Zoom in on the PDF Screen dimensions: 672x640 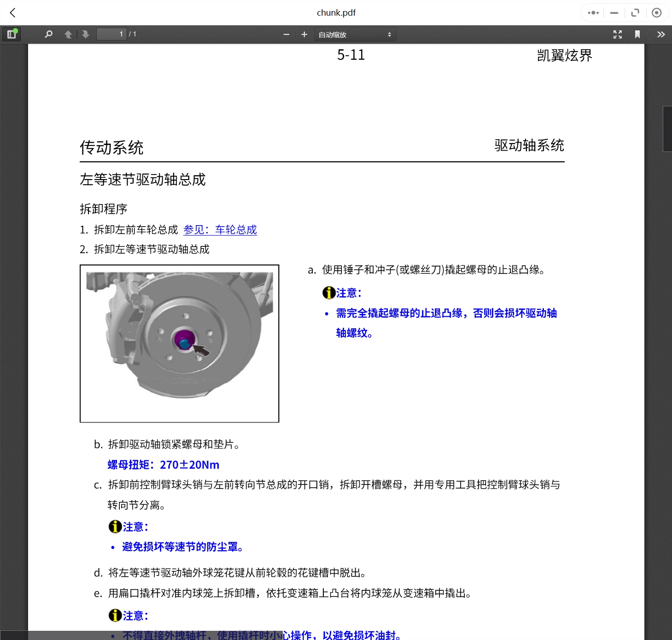304,34
